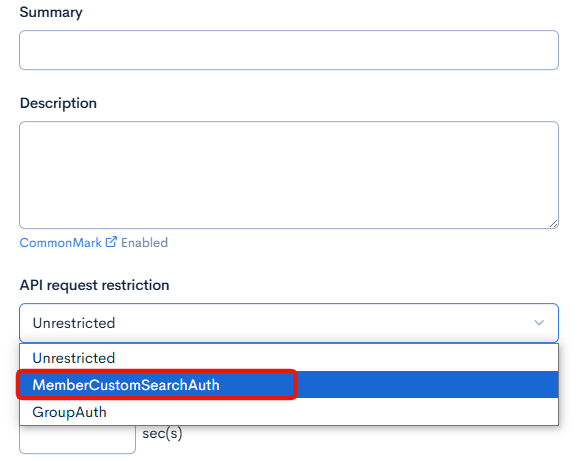
Task: Click the chevron arrow in restriction dropdown
Action: (x=539, y=323)
